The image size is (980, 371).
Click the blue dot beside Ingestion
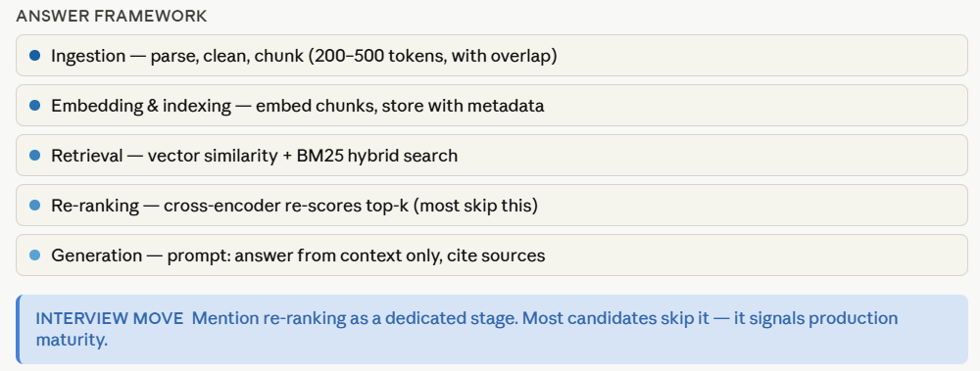[x=35, y=56]
